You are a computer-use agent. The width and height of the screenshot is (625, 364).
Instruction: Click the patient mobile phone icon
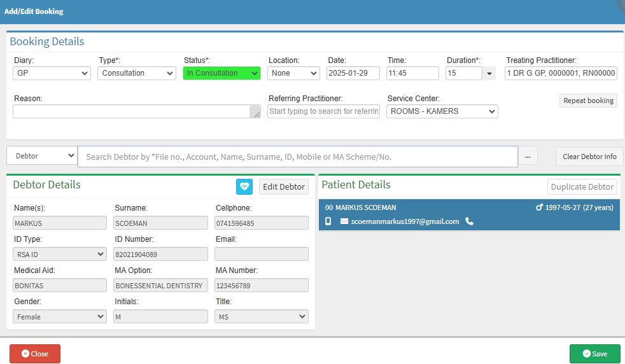(x=328, y=221)
